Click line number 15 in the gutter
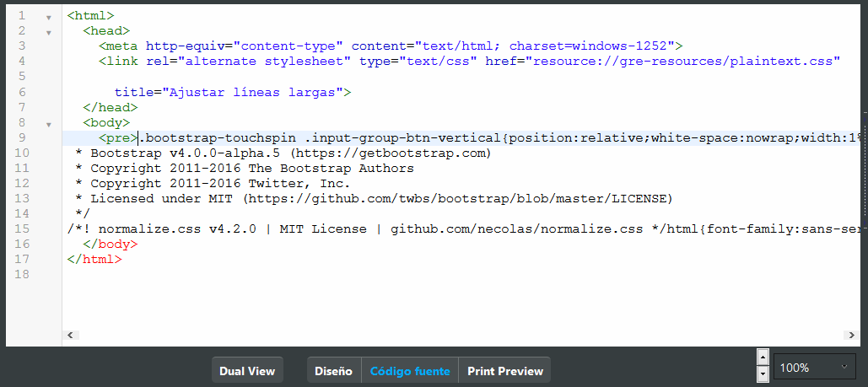This screenshot has width=868, height=387. point(22,228)
